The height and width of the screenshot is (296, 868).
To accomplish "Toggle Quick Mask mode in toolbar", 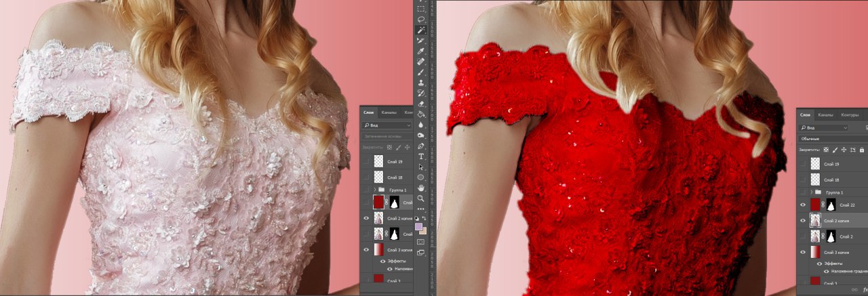I will click(x=420, y=242).
